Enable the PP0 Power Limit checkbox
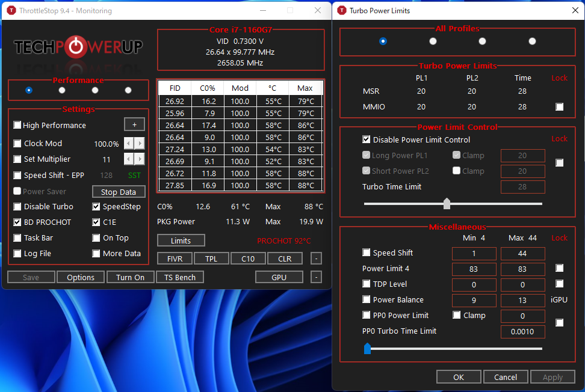This screenshot has height=392, width=585. click(x=367, y=315)
